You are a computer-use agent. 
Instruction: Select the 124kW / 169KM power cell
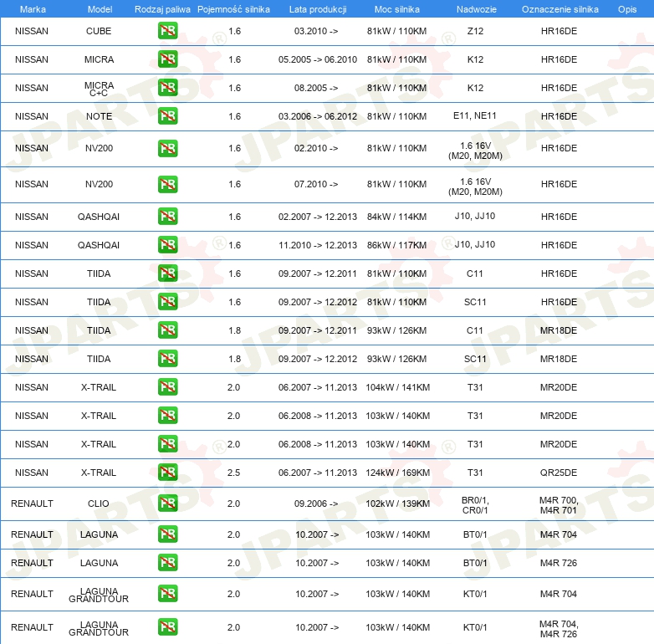398,473
